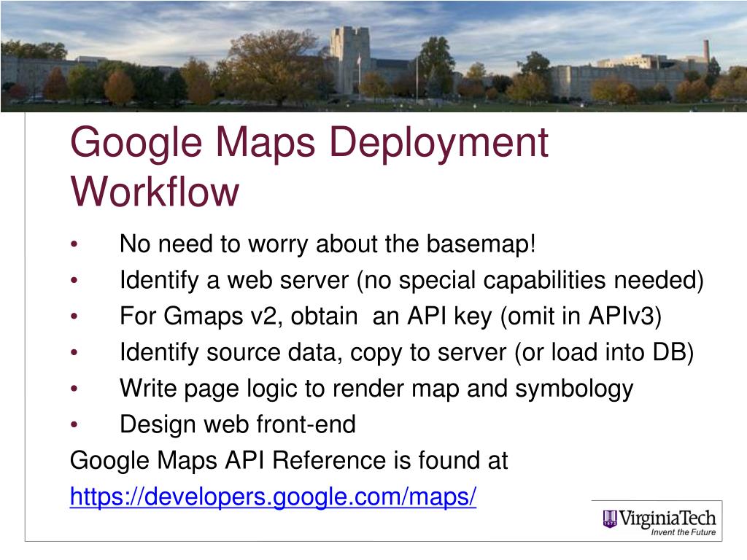Select 'Write page logic to render map' line
The height and width of the screenshot is (560, 747).
click(376, 389)
